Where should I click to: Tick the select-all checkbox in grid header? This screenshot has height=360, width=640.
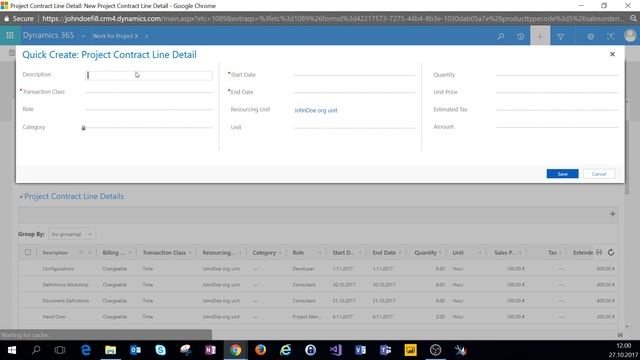click(x=28, y=252)
